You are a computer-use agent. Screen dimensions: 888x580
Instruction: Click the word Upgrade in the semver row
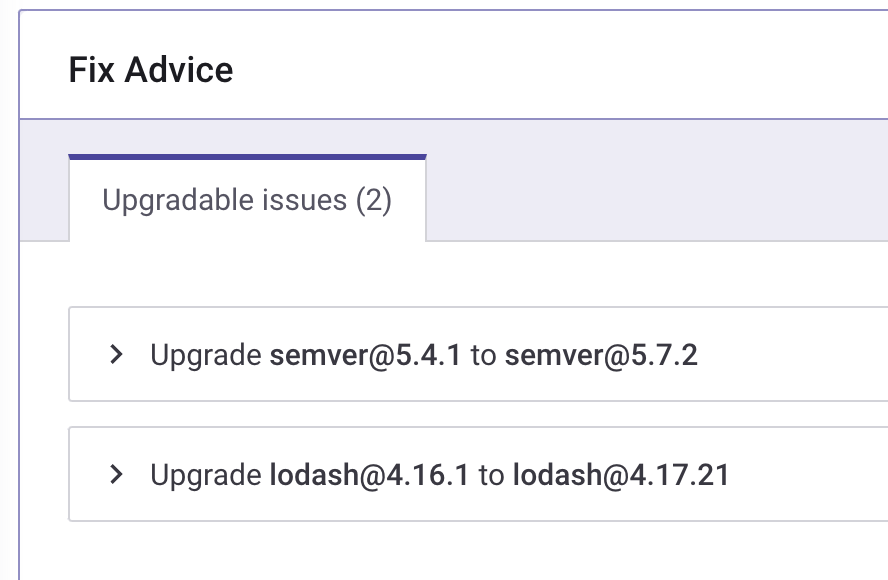pos(206,355)
